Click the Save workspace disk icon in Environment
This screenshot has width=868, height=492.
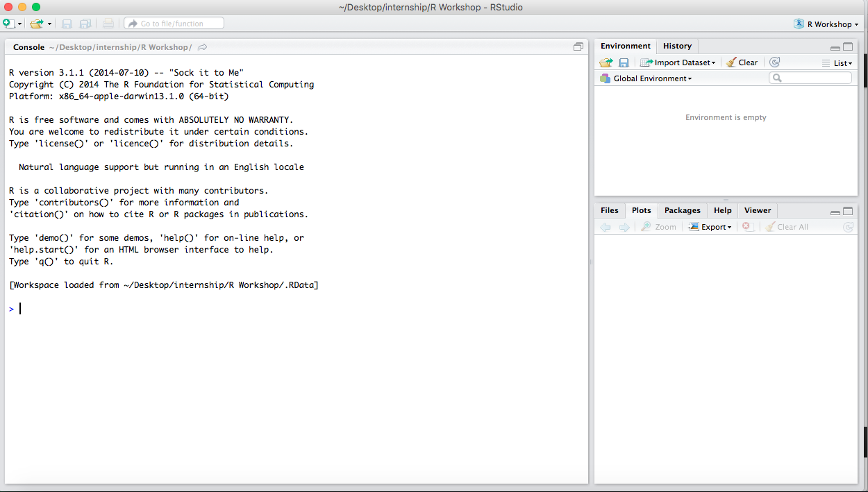(x=624, y=62)
